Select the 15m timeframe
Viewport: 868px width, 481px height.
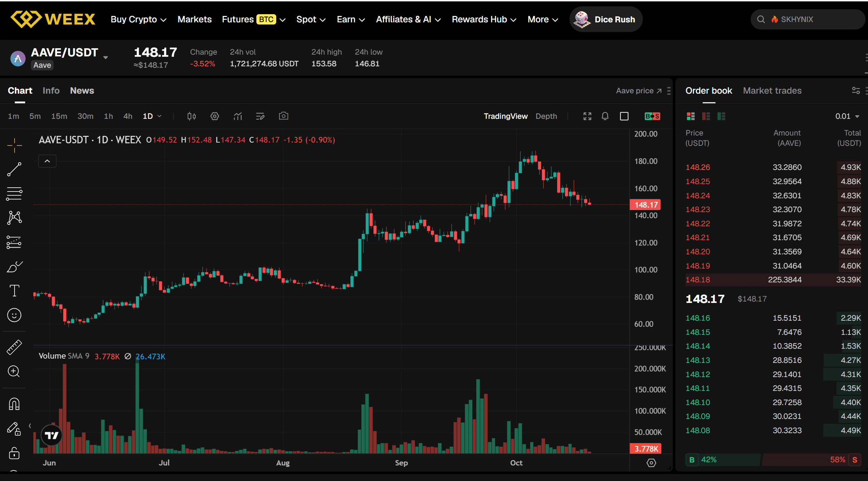[59, 116]
